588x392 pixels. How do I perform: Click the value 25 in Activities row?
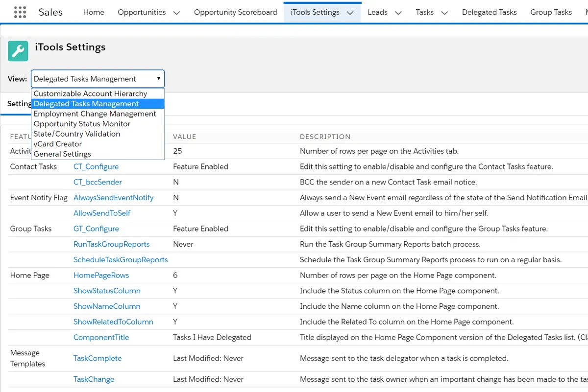click(177, 151)
